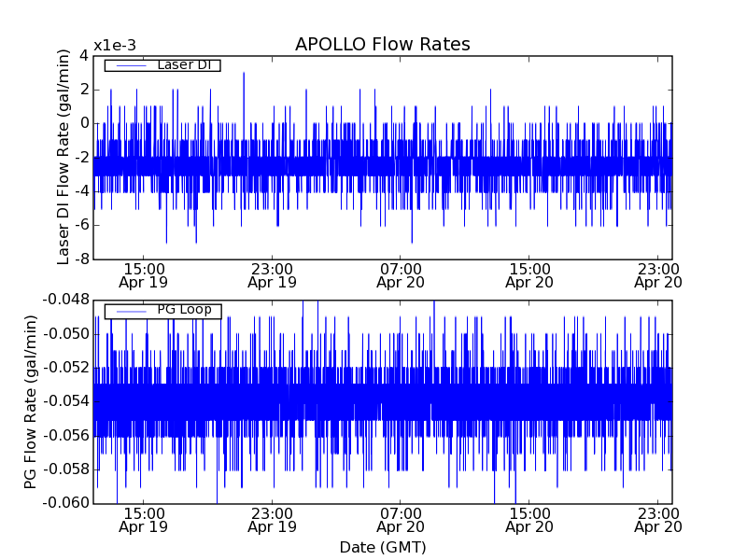Click the '2' tick on Laser DI axis

pyautogui.click(x=84, y=90)
